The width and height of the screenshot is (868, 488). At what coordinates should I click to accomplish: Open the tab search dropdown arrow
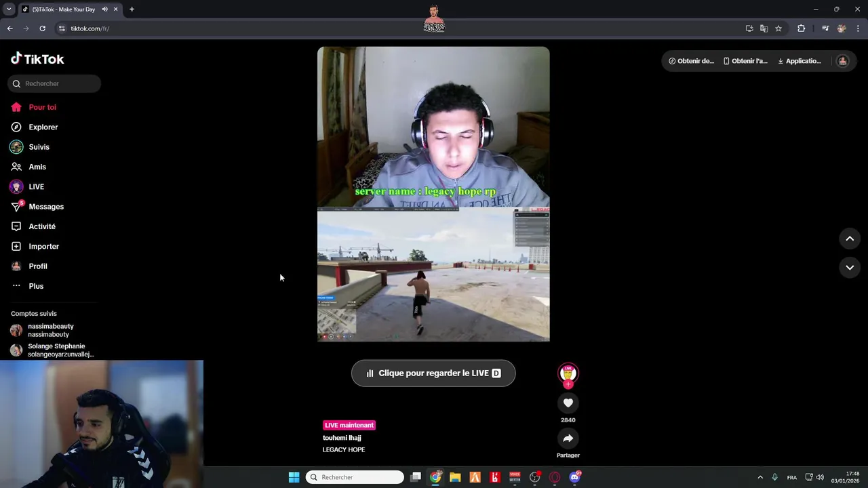[9, 9]
